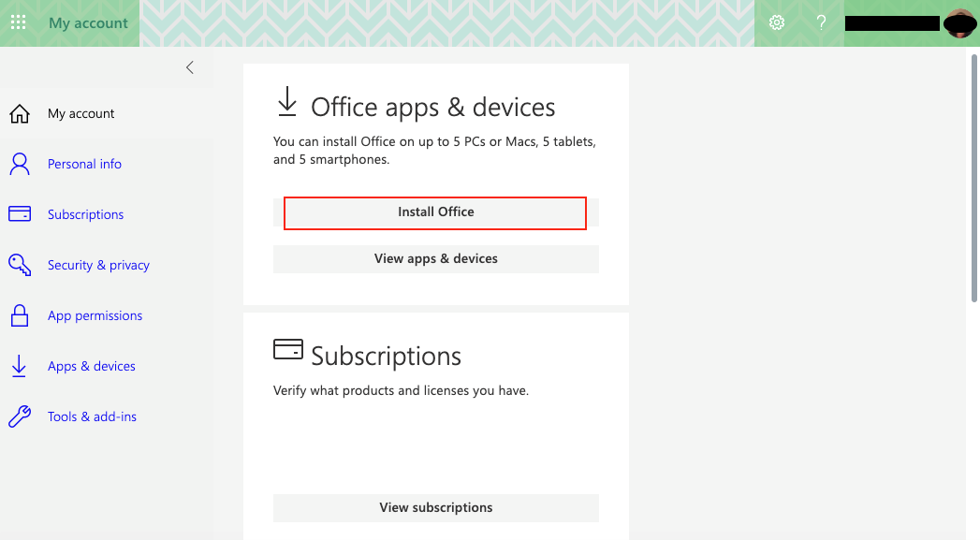Click the help question mark icon
980x540 pixels.
click(821, 23)
